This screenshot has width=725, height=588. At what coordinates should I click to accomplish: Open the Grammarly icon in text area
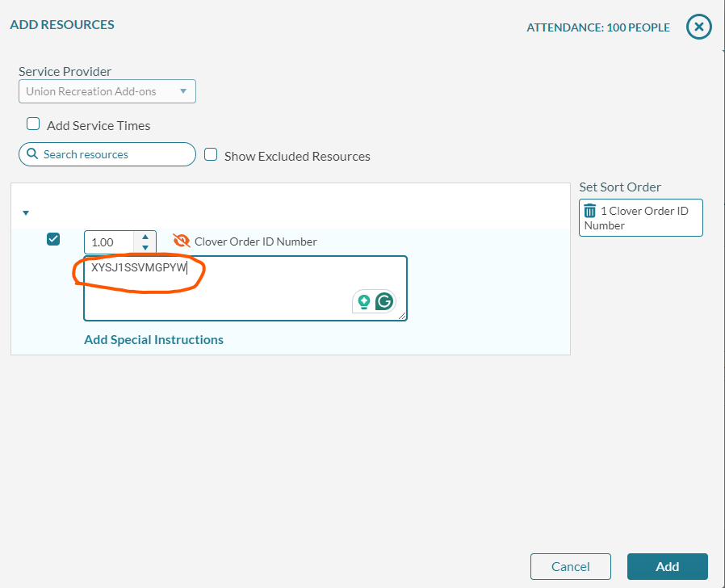[384, 301]
